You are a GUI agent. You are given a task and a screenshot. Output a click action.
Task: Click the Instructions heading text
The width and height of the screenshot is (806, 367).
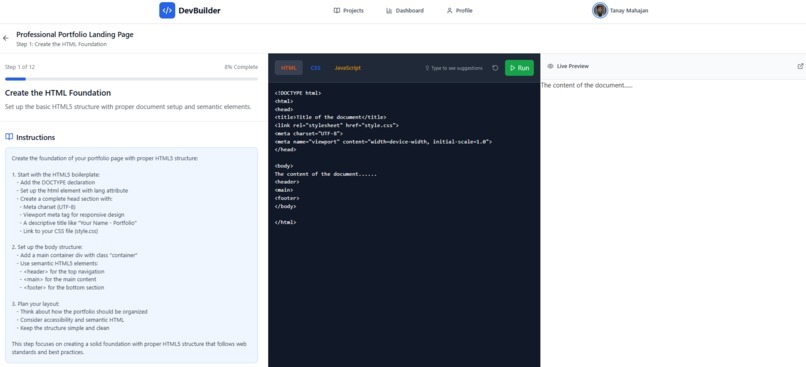pos(35,137)
